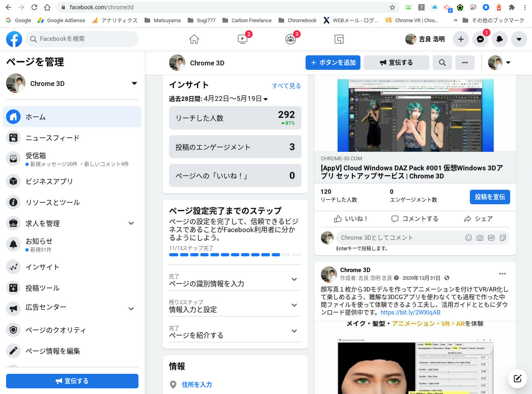Click the floating compose message icon

(x=517, y=379)
